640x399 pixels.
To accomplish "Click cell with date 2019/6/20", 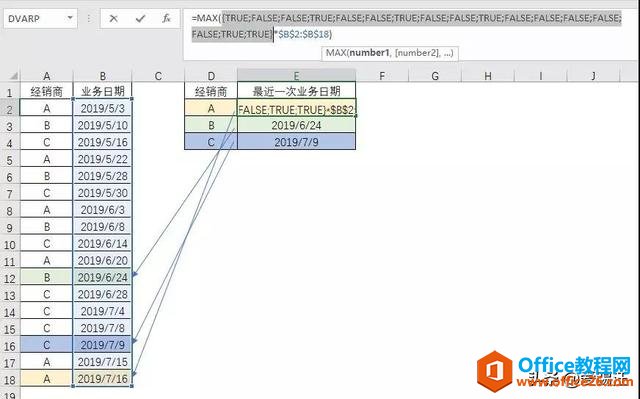I will [102, 260].
